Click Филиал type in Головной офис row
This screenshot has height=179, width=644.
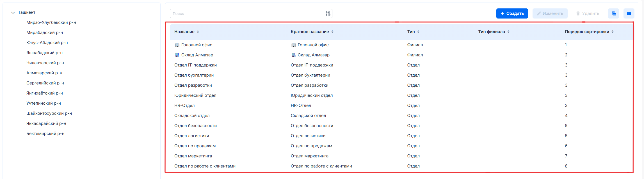(x=415, y=45)
